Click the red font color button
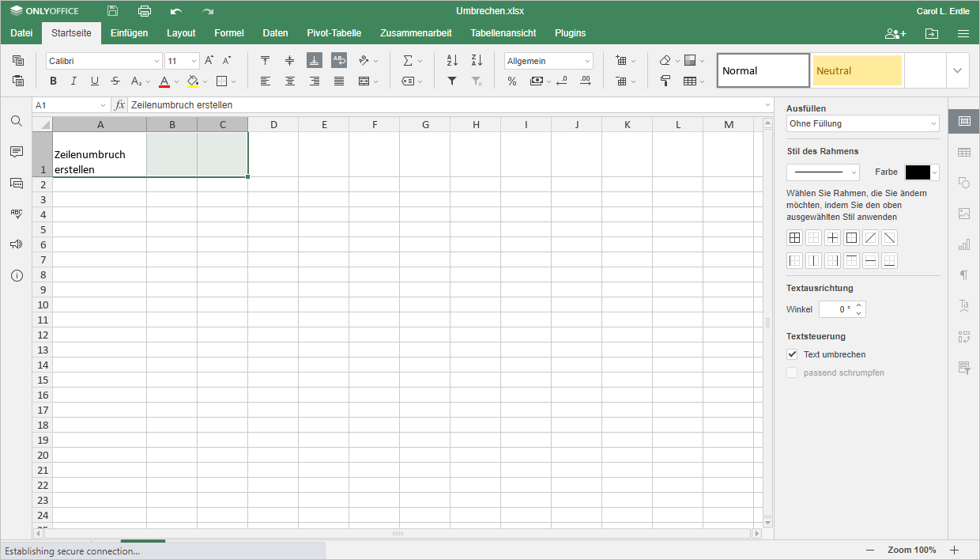 pos(164,81)
